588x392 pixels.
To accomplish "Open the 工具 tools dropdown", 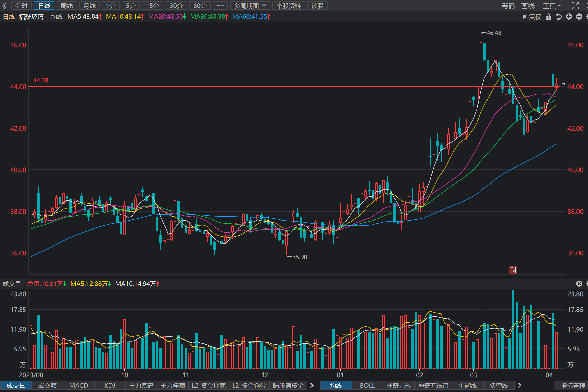I will click(552, 6).
